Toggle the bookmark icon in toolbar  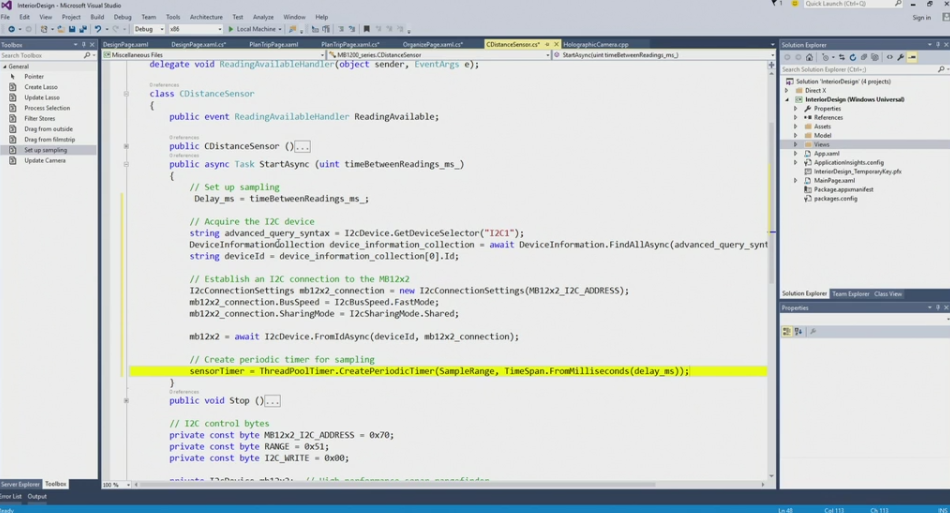click(367, 29)
